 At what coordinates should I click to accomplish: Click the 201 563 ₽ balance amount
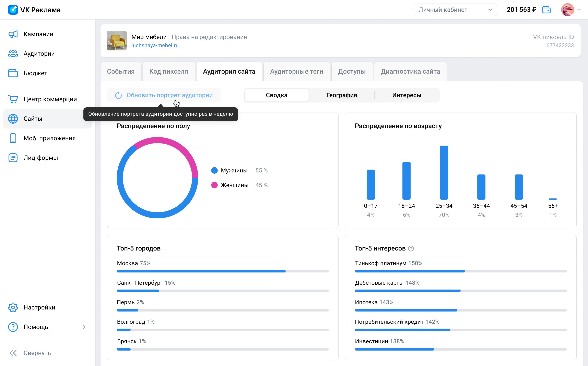click(522, 10)
